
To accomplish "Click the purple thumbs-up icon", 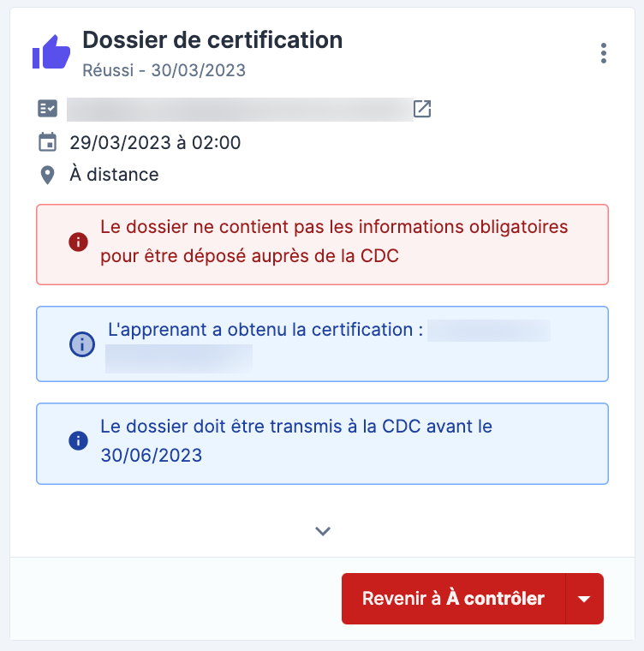I will click(51, 52).
